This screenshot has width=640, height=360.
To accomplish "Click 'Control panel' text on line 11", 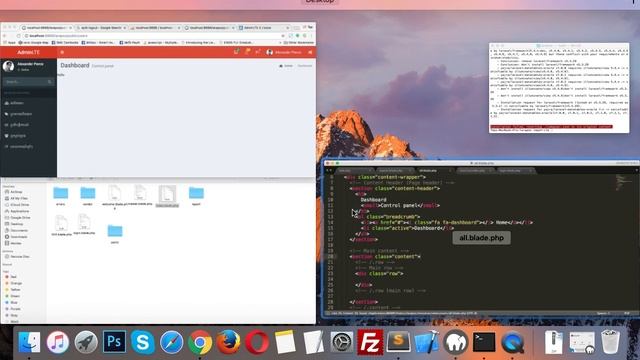I will point(398,205).
